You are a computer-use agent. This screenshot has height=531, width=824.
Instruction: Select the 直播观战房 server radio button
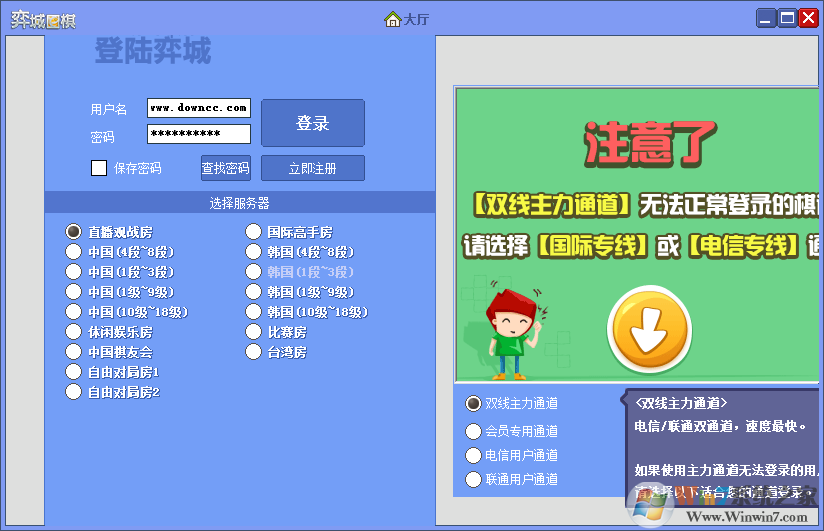(73, 232)
